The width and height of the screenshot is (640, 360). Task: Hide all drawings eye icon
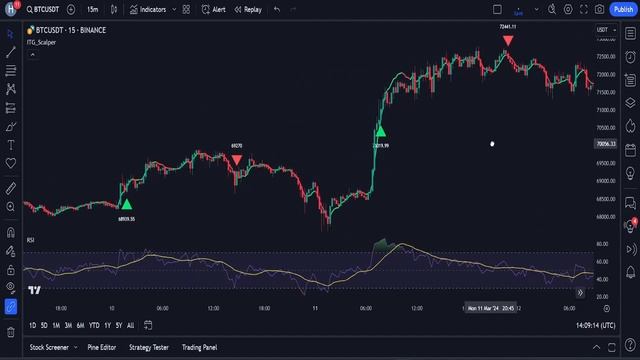pos(11,288)
